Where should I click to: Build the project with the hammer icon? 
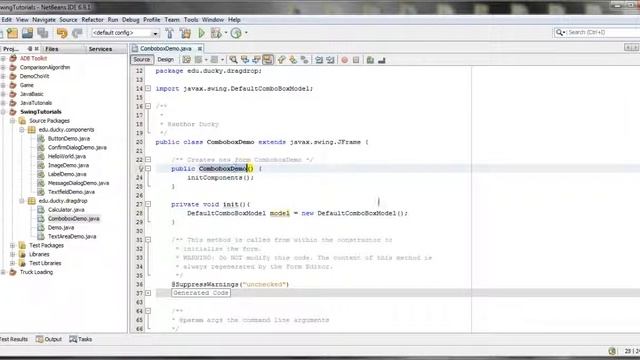(x=170, y=33)
